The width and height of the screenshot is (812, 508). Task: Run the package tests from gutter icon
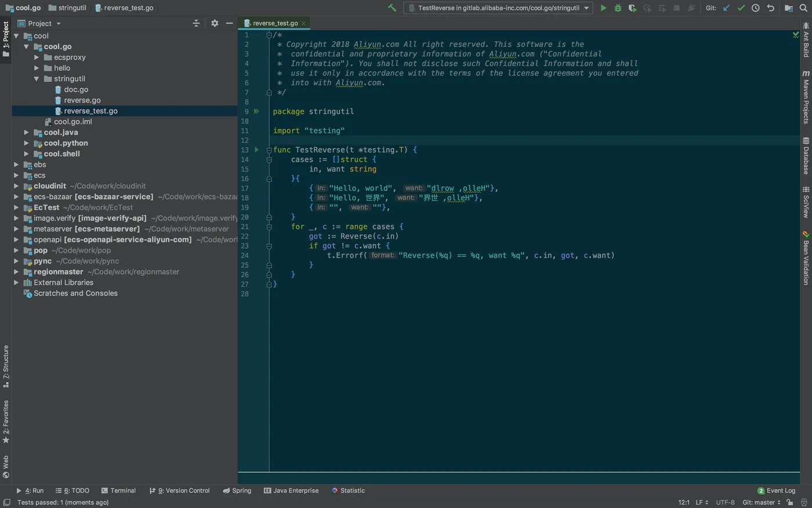tap(256, 111)
